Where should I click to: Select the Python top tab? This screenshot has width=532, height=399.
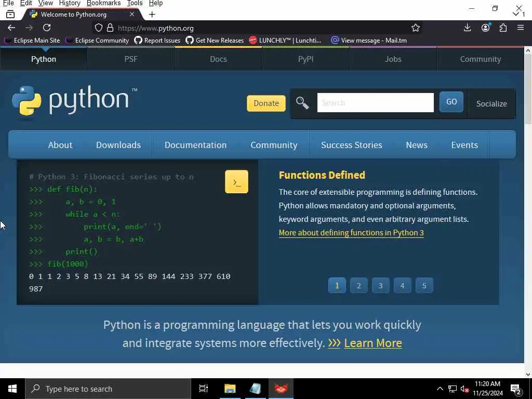point(44,59)
